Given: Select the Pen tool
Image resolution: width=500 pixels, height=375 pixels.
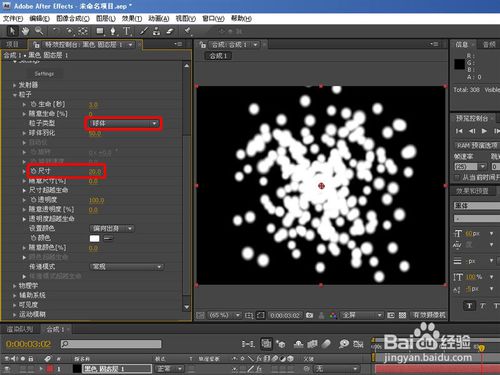Looking at the screenshot, I should tap(113, 31).
